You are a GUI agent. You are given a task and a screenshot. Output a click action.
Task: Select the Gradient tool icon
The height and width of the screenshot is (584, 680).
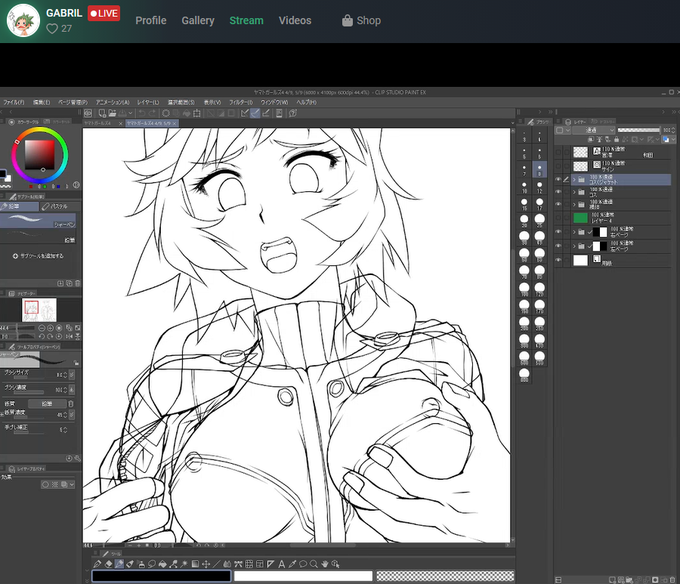tap(195, 564)
